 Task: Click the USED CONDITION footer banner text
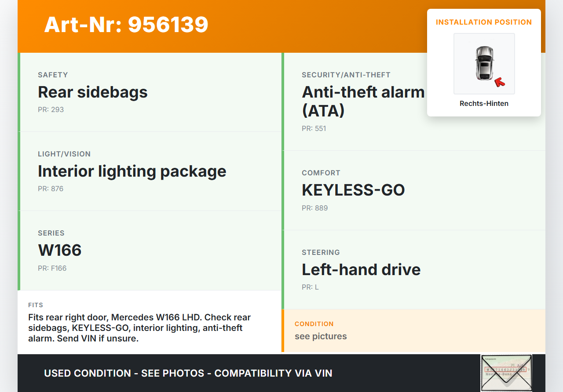(188, 373)
